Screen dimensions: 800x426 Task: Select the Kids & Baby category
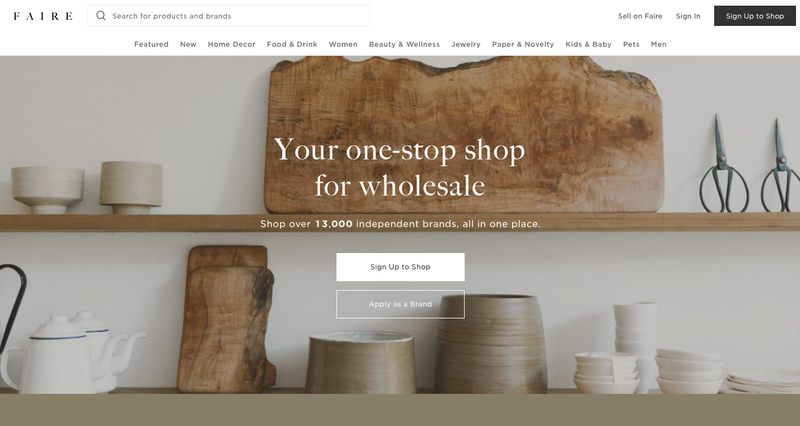click(x=588, y=44)
